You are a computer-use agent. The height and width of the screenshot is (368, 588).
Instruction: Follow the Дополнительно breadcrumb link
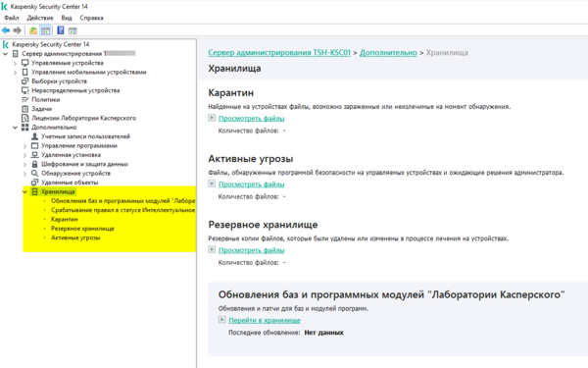pos(388,53)
